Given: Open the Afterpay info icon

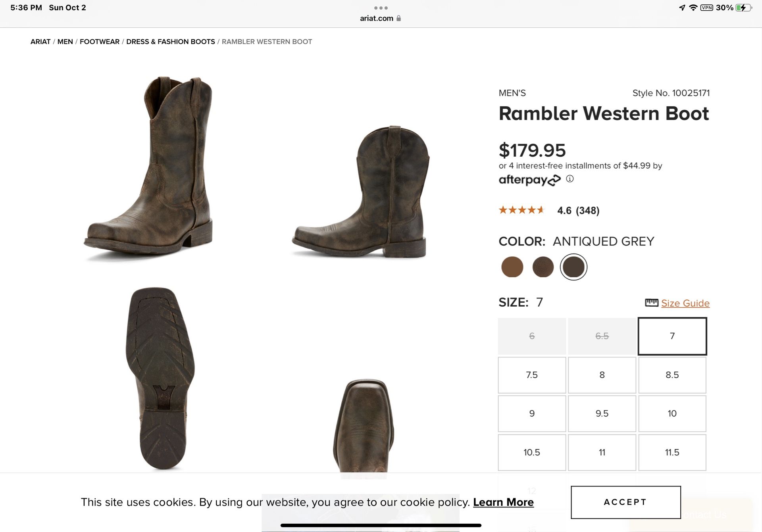Looking at the screenshot, I should (570, 179).
